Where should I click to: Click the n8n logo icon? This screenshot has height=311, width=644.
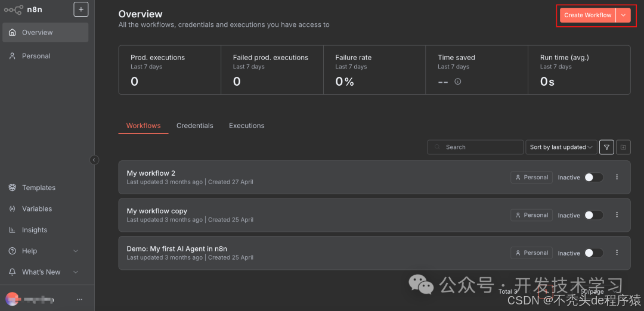[13, 10]
